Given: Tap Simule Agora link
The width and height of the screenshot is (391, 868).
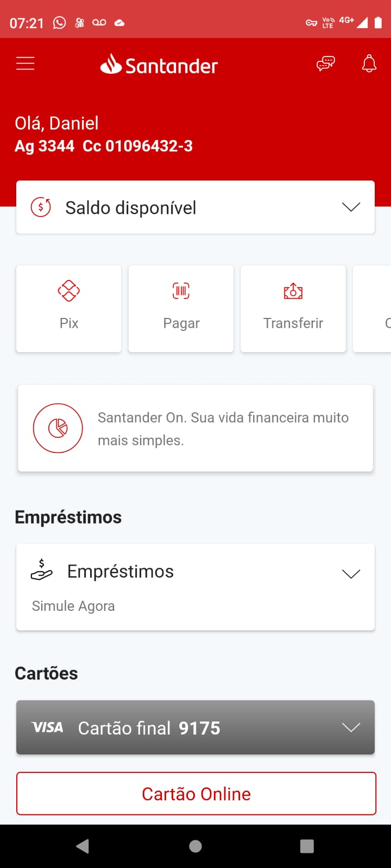Looking at the screenshot, I should pyautogui.click(x=73, y=606).
